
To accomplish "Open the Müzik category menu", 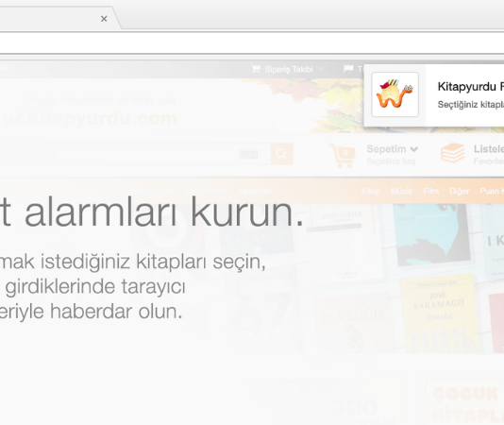I will pos(401,192).
